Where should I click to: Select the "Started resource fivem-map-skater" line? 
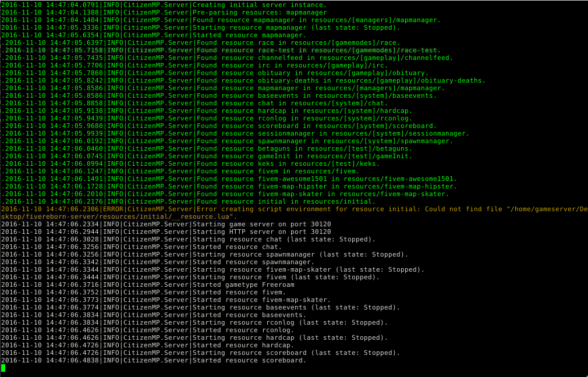tap(166, 300)
